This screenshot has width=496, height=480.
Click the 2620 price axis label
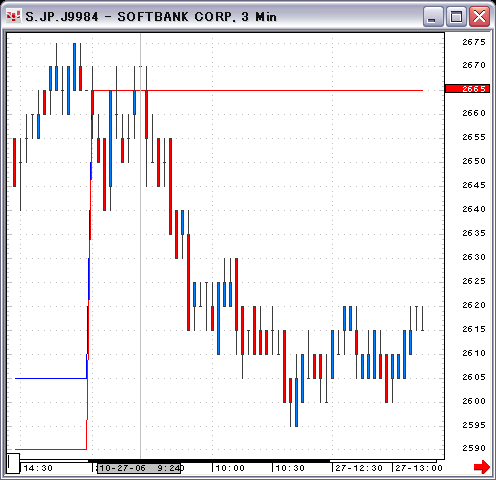[x=474, y=305]
